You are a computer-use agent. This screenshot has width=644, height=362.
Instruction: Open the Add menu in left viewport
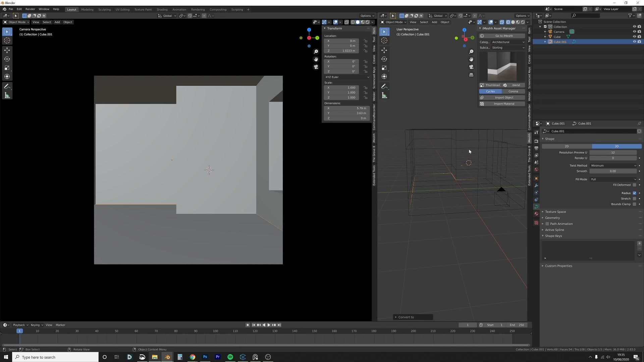(x=57, y=22)
